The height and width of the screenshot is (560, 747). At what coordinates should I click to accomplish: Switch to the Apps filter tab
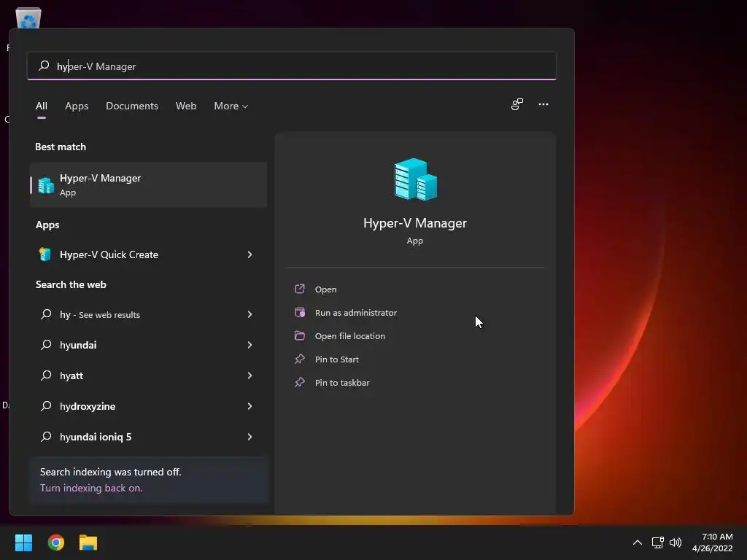77,106
